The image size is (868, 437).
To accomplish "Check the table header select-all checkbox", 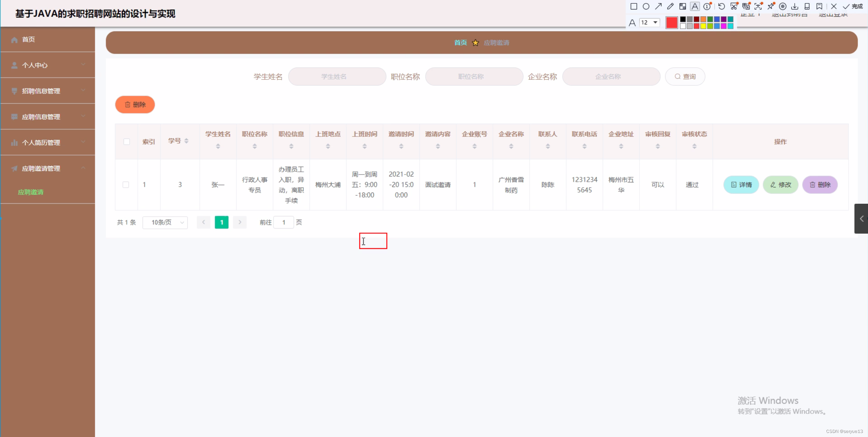I will tap(127, 142).
